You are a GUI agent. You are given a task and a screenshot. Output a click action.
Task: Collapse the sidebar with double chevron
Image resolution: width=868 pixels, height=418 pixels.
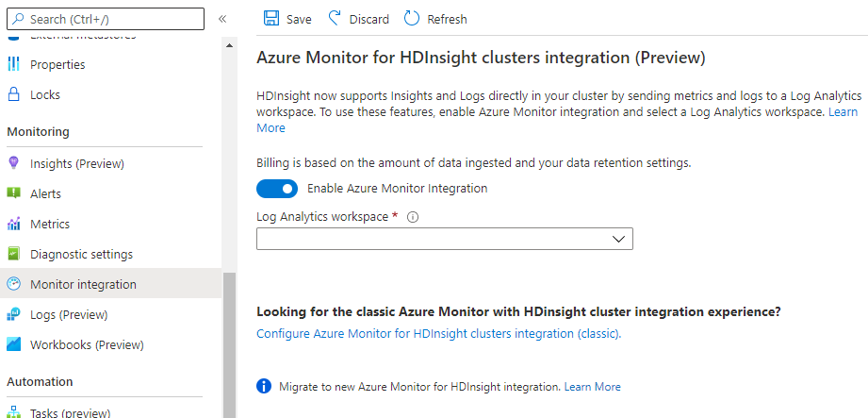point(222,19)
